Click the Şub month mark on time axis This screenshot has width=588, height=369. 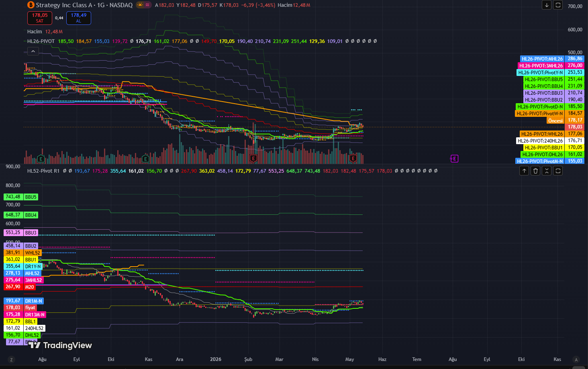tap(248, 359)
